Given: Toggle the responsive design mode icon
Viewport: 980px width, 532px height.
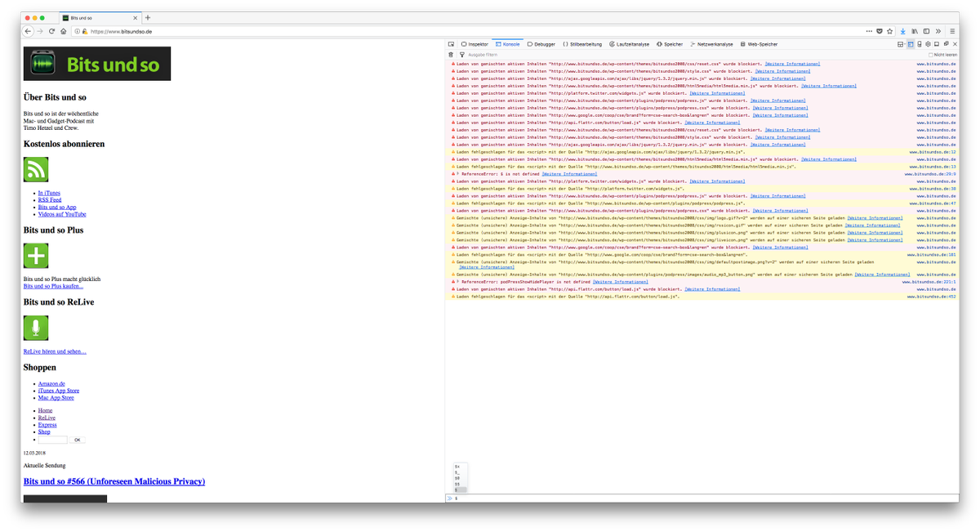Looking at the screenshot, I should tap(920, 43).
